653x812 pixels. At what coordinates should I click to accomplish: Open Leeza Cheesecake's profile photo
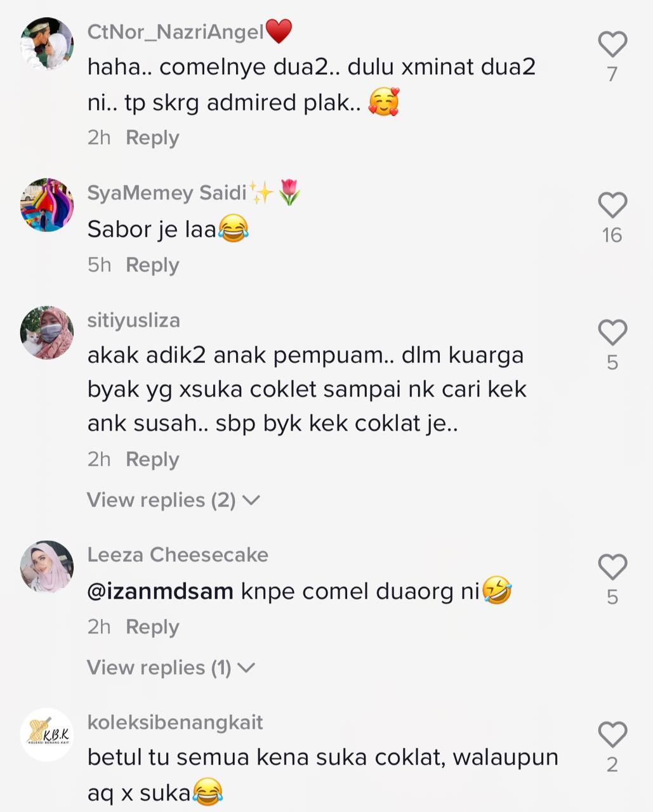(47, 567)
